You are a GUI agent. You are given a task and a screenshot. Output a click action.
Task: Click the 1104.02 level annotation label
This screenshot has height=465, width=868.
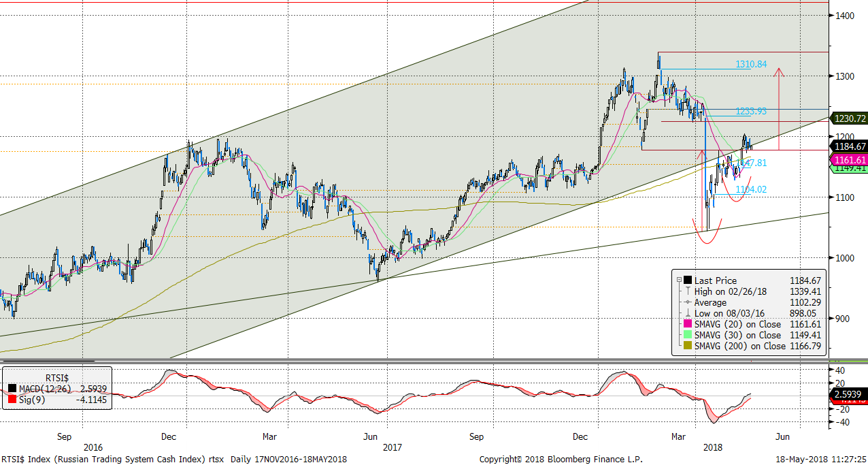click(x=751, y=189)
